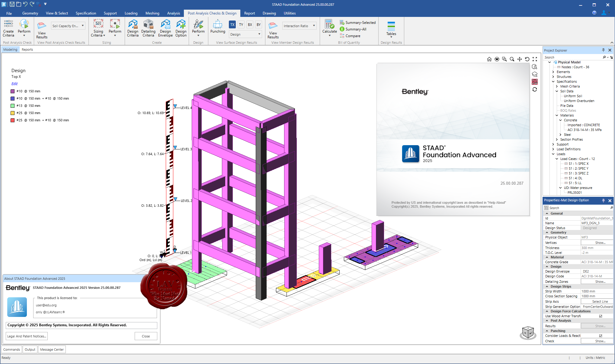This screenshot has height=364, width=615.
Task: Click the Home view icon in viewport
Action: pos(489,59)
